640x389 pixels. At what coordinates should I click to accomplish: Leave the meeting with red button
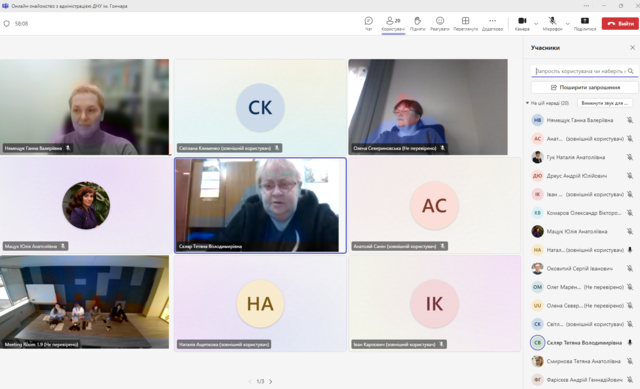tap(620, 24)
